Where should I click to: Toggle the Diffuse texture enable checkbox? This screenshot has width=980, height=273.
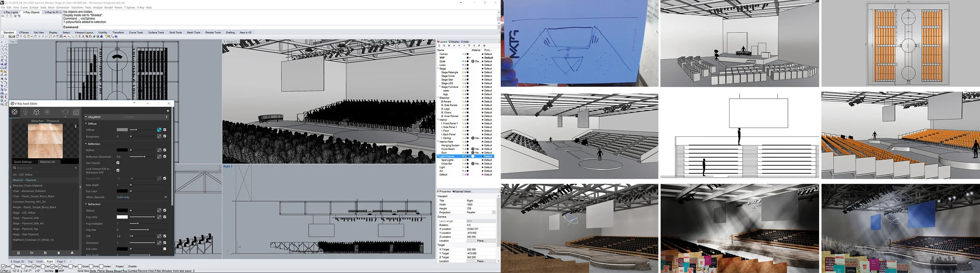165,130
